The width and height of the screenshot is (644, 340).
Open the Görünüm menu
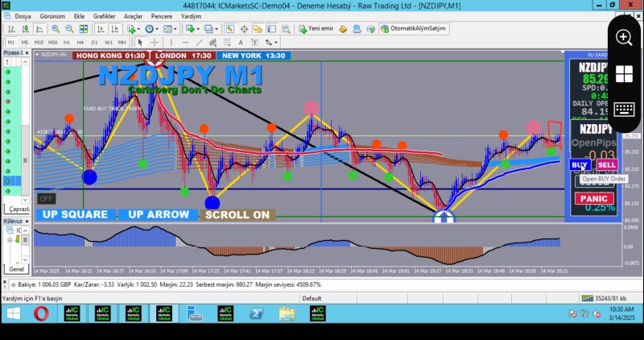click(x=52, y=16)
